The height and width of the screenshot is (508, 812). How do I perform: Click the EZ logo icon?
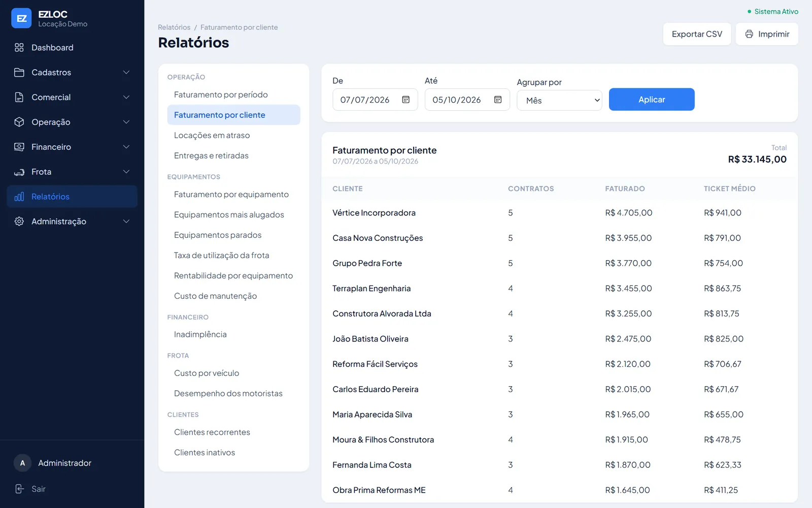click(x=21, y=18)
